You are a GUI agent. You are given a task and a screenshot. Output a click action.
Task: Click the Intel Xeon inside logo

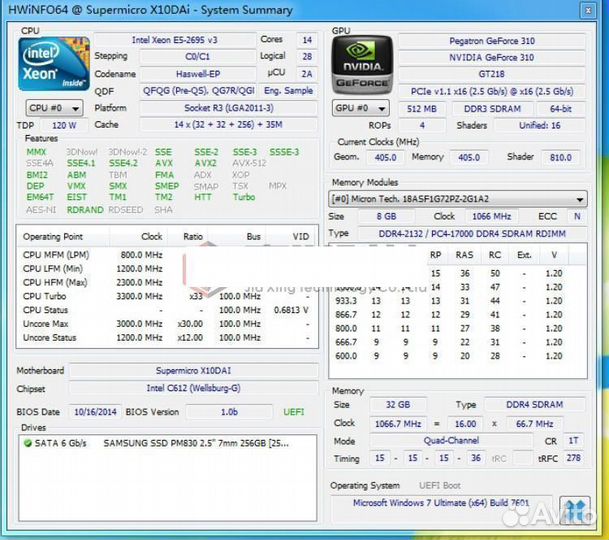click(x=54, y=64)
